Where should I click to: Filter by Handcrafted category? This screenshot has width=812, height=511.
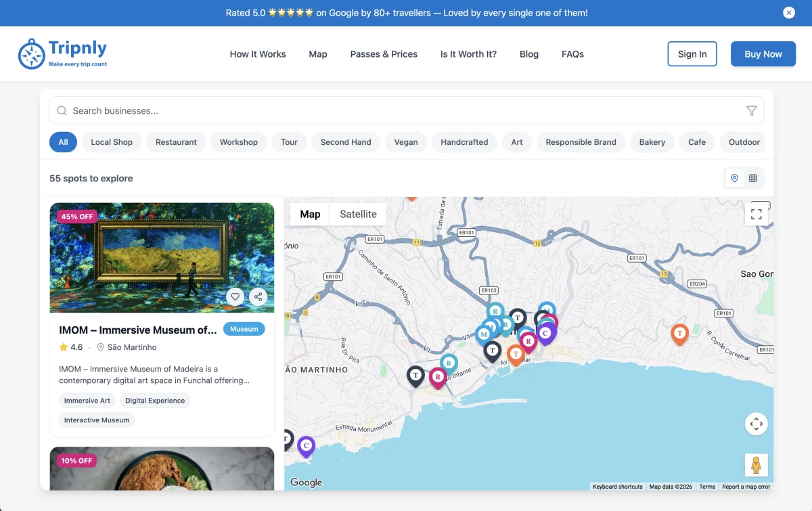pos(464,142)
